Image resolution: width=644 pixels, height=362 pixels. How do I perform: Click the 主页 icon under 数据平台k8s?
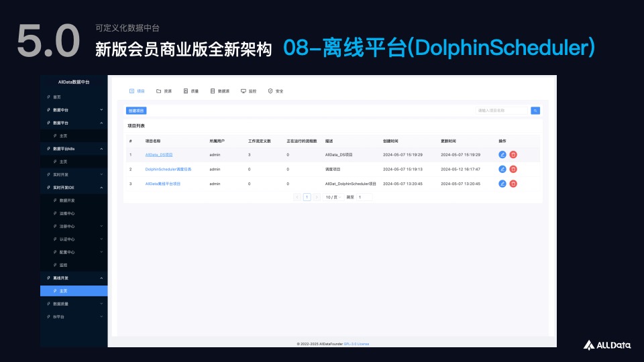coord(55,162)
